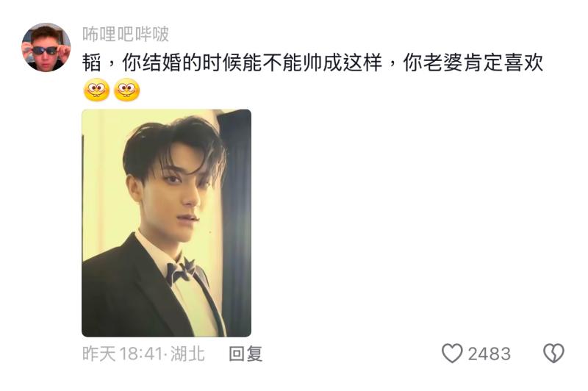This screenshot has width=588, height=391.
Task: Open the attached tuxedo photo thumbnail
Action: click(x=167, y=223)
